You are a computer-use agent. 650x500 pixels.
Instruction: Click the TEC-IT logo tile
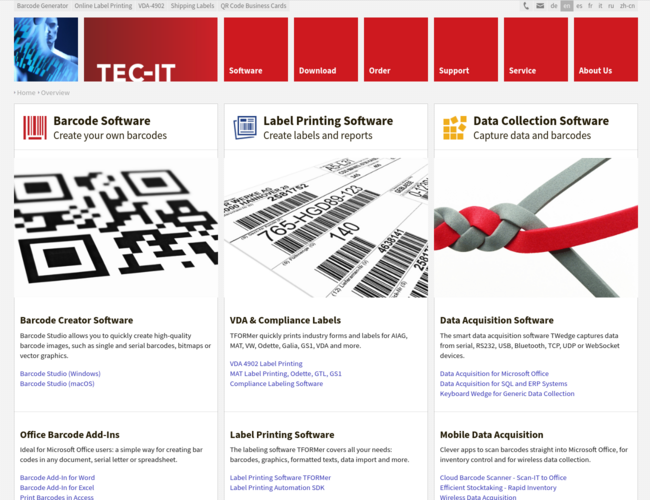coord(150,50)
